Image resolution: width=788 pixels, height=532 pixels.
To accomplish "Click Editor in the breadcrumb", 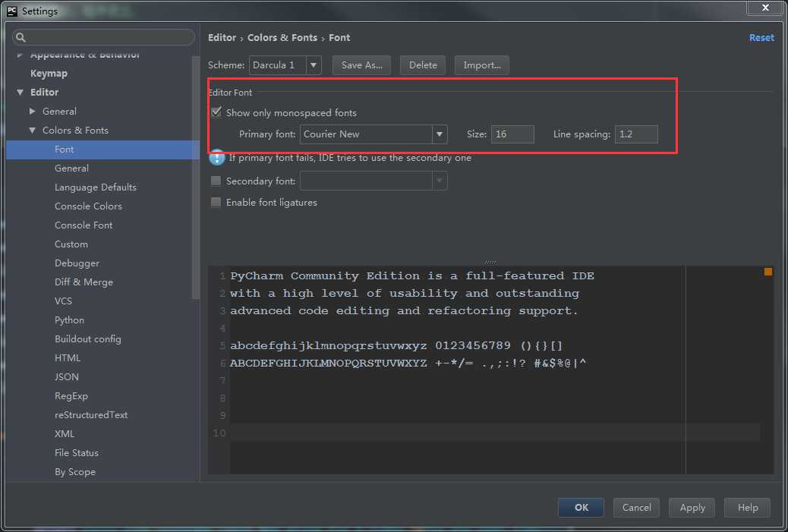I will click(x=222, y=38).
